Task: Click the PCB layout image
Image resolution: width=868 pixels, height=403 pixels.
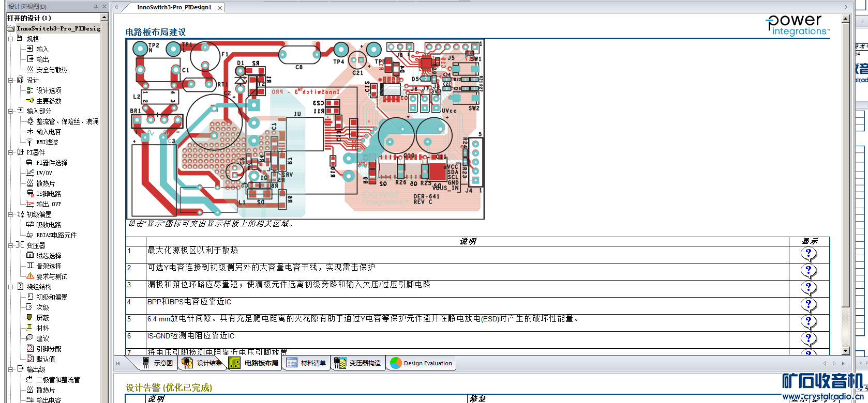Action: pyautogui.click(x=305, y=129)
